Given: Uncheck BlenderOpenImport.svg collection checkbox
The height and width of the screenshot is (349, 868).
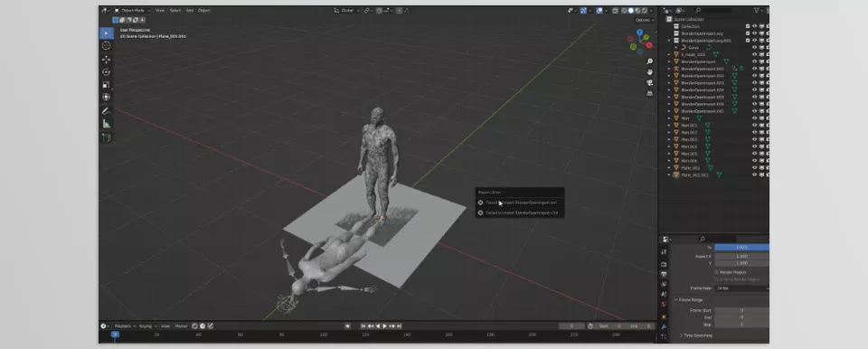Looking at the screenshot, I should [x=748, y=33].
